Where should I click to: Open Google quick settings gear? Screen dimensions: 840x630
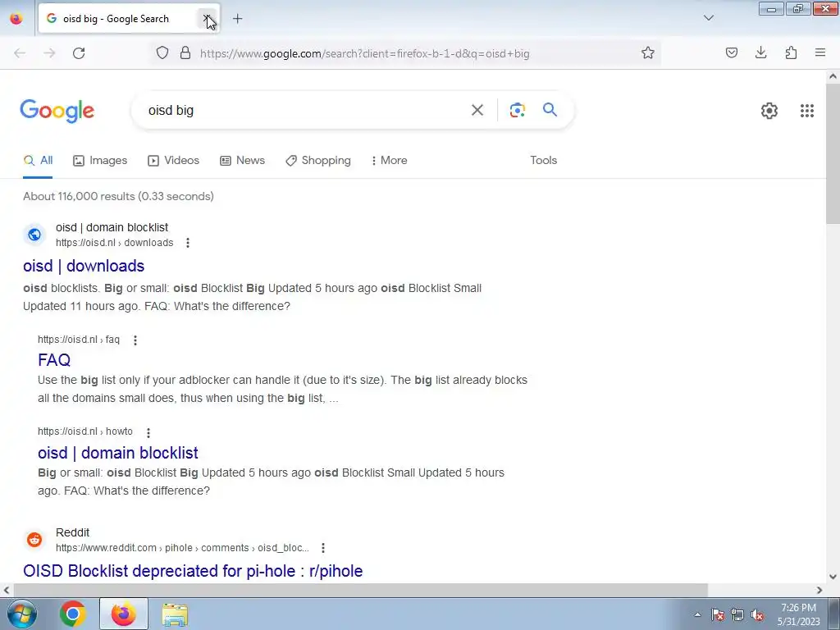769,111
